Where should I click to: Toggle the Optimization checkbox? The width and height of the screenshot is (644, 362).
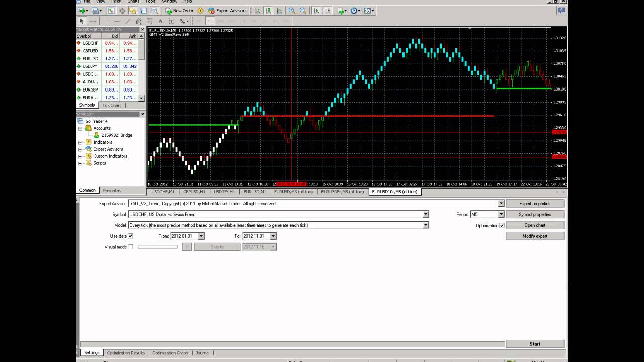tap(502, 225)
